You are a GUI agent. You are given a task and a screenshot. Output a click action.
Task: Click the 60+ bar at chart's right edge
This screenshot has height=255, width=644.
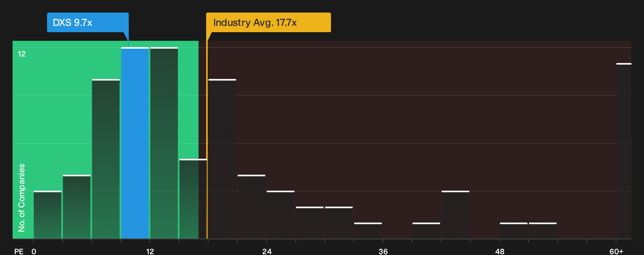click(624, 151)
